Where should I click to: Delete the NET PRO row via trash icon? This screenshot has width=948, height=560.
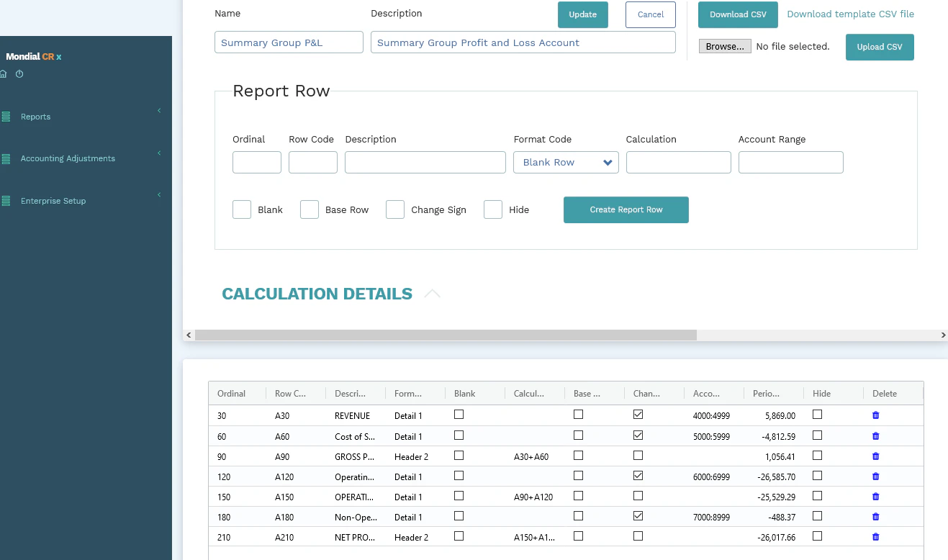(x=875, y=536)
